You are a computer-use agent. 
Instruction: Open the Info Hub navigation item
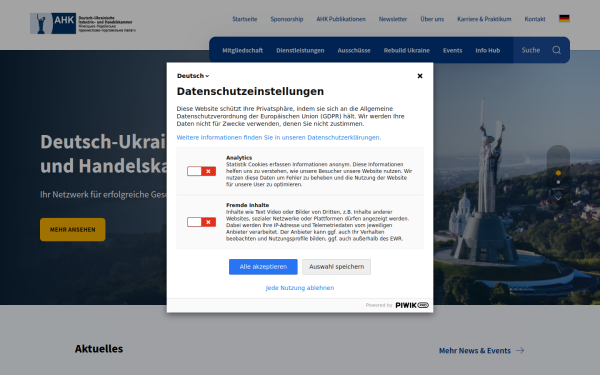tap(488, 50)
